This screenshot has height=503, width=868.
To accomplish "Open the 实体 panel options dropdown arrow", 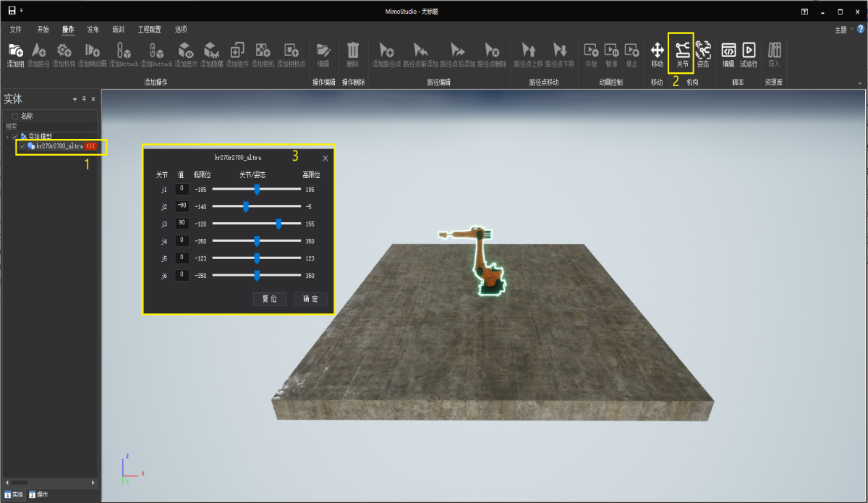I will tap(75, 99).
